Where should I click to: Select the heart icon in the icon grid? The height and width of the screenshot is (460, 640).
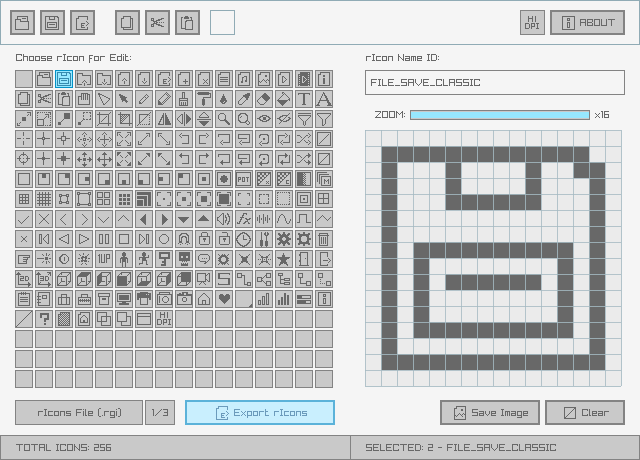point(224,298)
